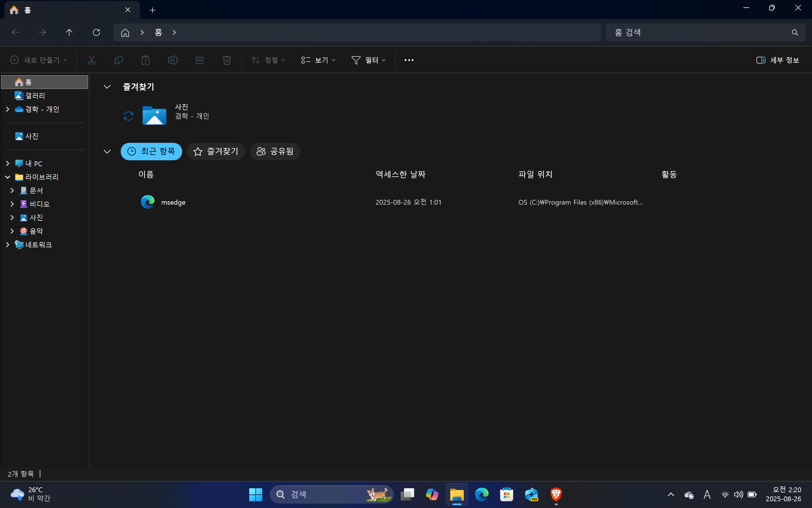Sort by 파일 위치 column header

coord(535,174)
